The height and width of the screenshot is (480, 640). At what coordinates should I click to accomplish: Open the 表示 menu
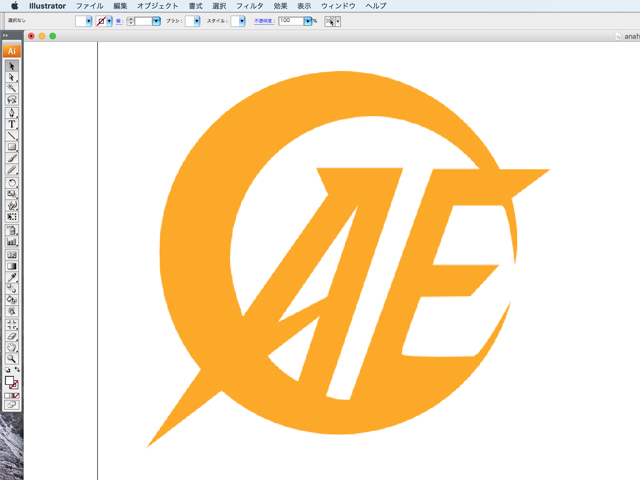pos(304,6)
